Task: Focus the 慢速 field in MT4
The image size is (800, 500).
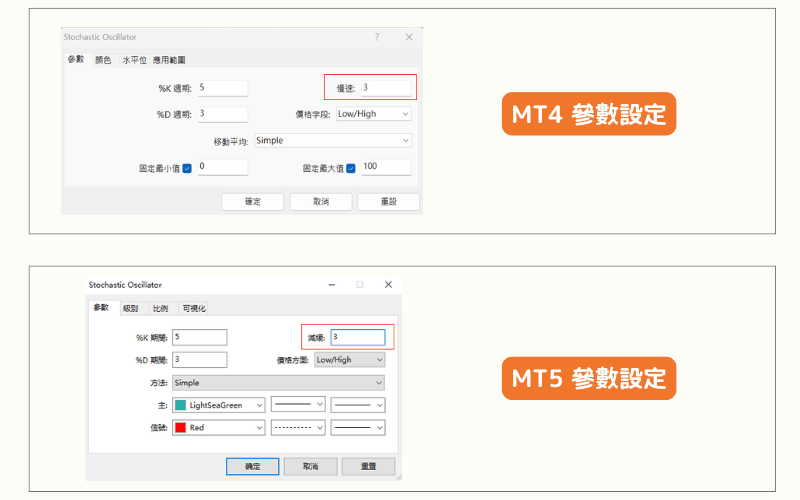Action: click(386, 88)
